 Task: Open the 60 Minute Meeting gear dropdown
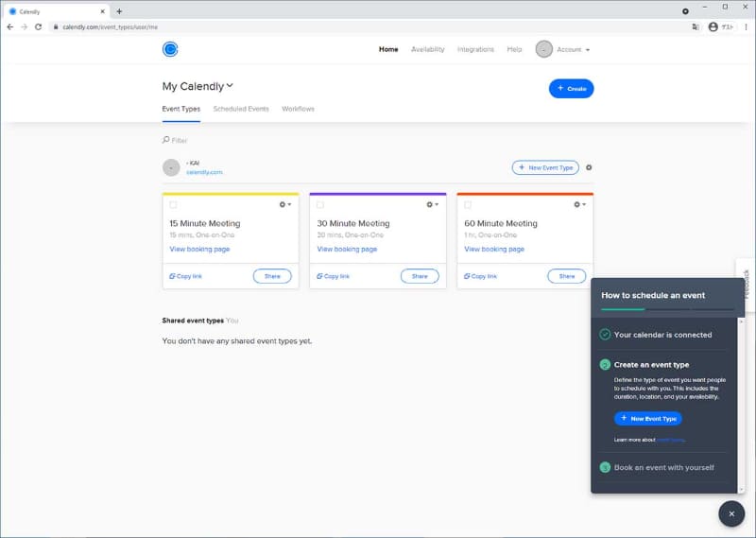579,204
